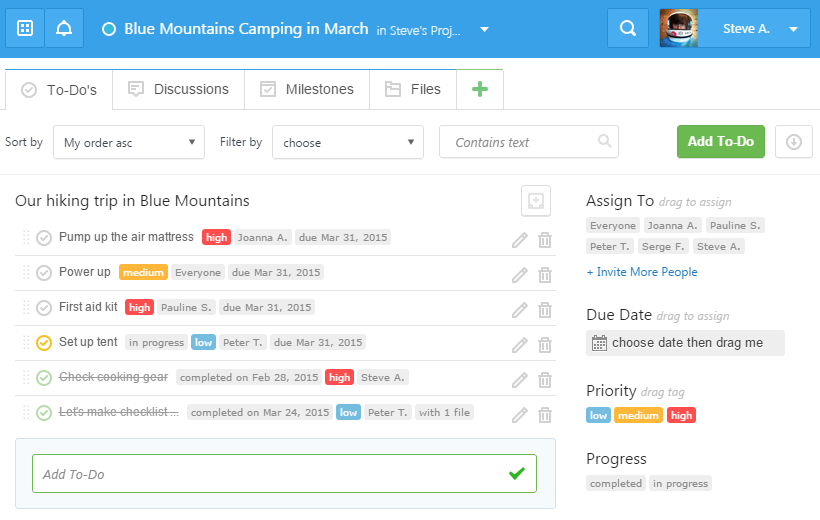Edit the Pump up the air mattress task
The image size is (820, 520).
(x=519, y=239)
